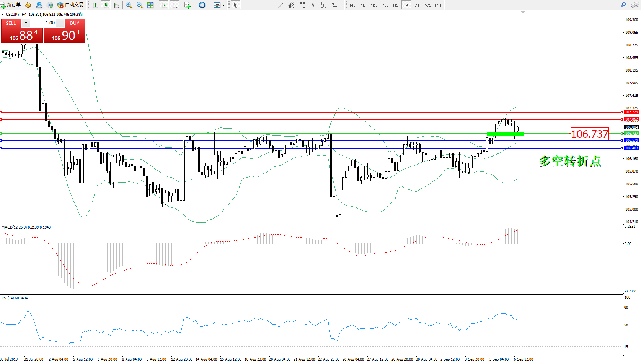Open the chart templates dropdown arrow

click(x=223, y=5)
